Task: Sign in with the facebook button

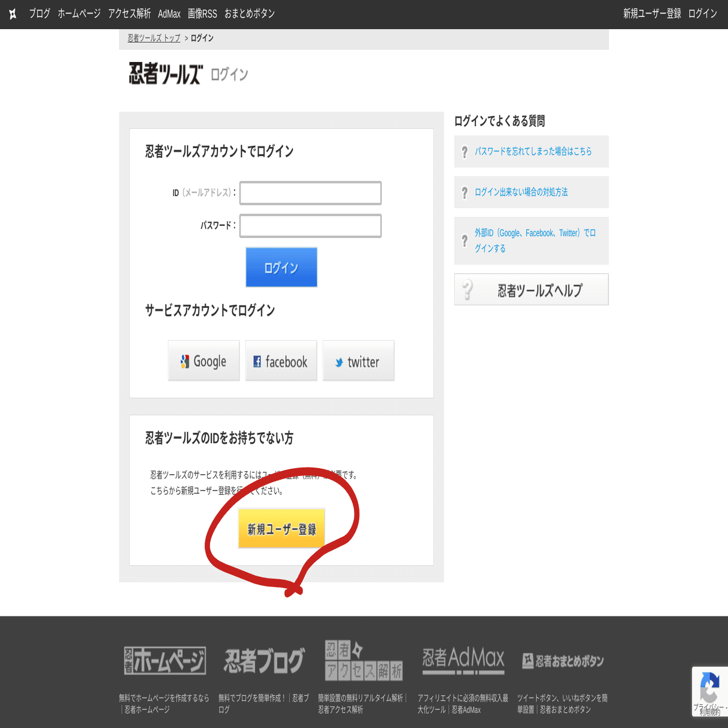Action: [x=281, y=361]
